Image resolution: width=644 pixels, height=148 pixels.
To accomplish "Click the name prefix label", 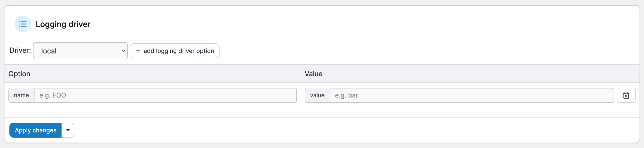I will click(22, 95).
